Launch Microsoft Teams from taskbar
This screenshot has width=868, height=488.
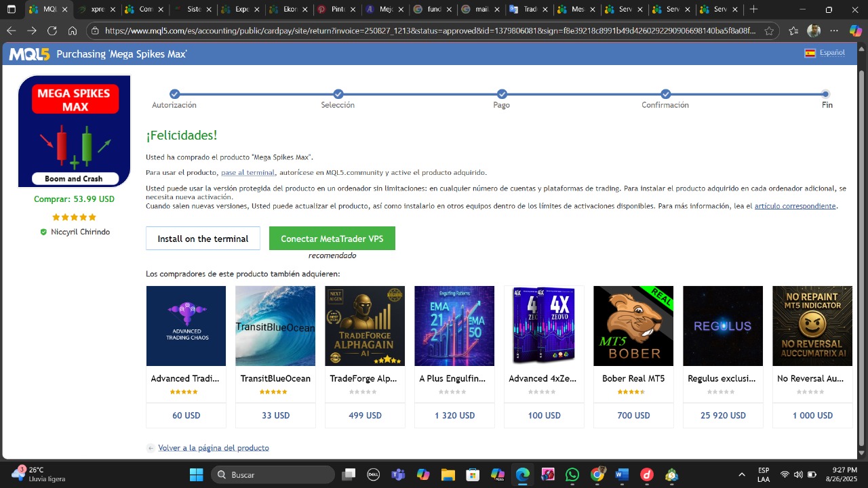click(x=398, y=474)
